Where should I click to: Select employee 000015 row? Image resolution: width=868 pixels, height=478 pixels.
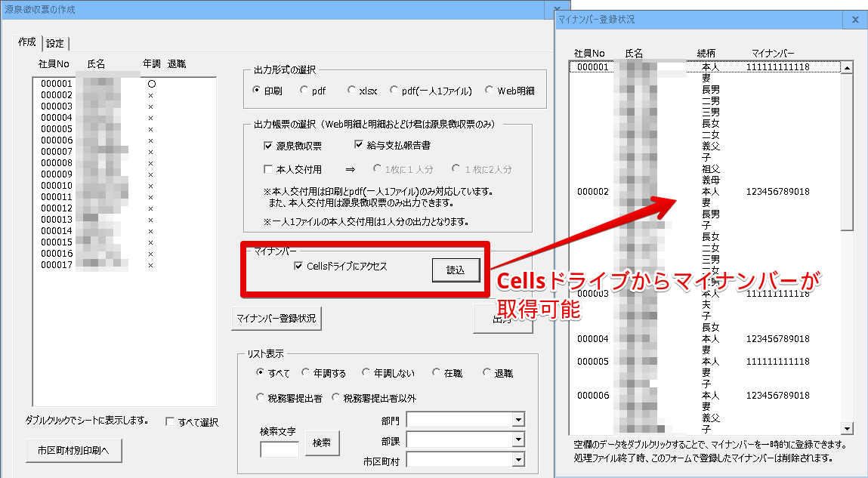point(124,242)
